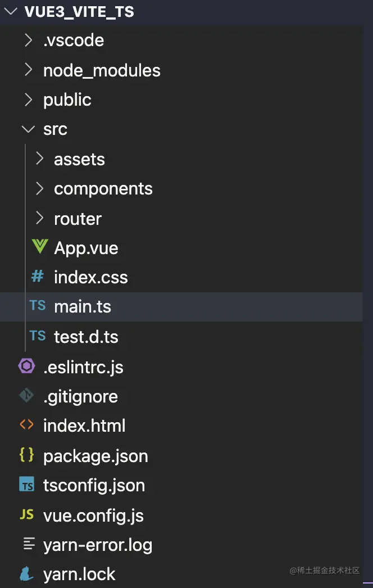Screen dimensions: 373x588
Task: Expand the router folder chevron
Action: (39, 218)
